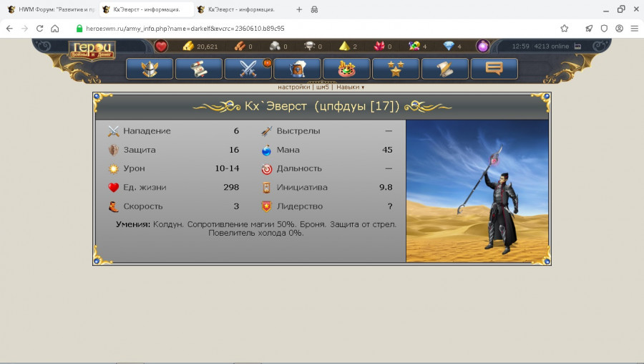
Task: Bookmark this page with star icon
Action: [565, 29]
